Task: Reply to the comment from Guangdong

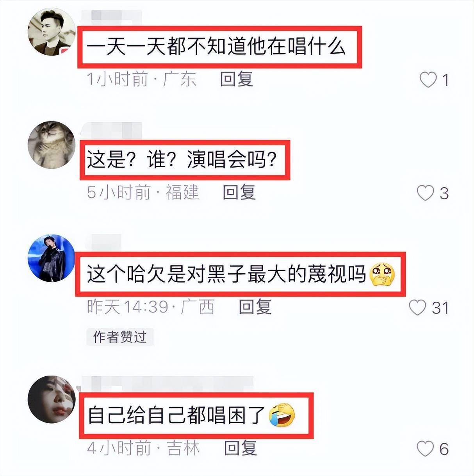Action: coord(237,79)
